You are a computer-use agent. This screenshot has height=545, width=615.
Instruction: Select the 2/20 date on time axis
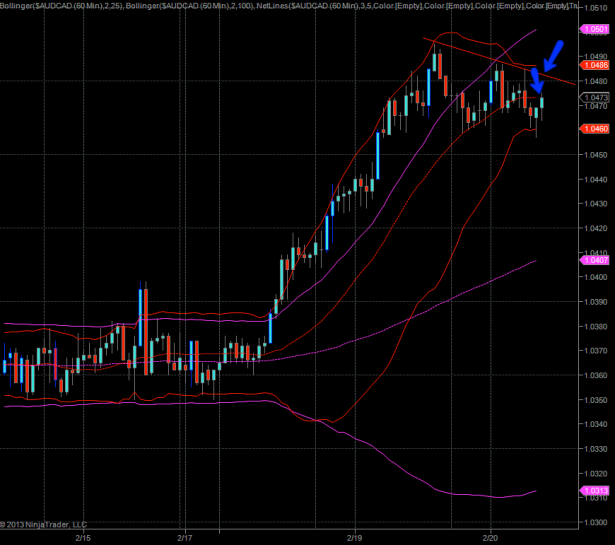(x=491, y=535)
